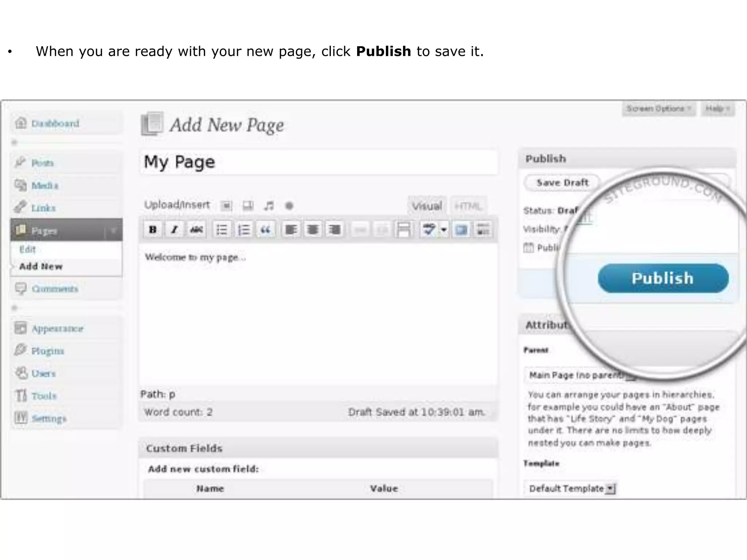Apply Blockquote formatting
The height and width of the screenshot is (560, 747).
(265, 230)
